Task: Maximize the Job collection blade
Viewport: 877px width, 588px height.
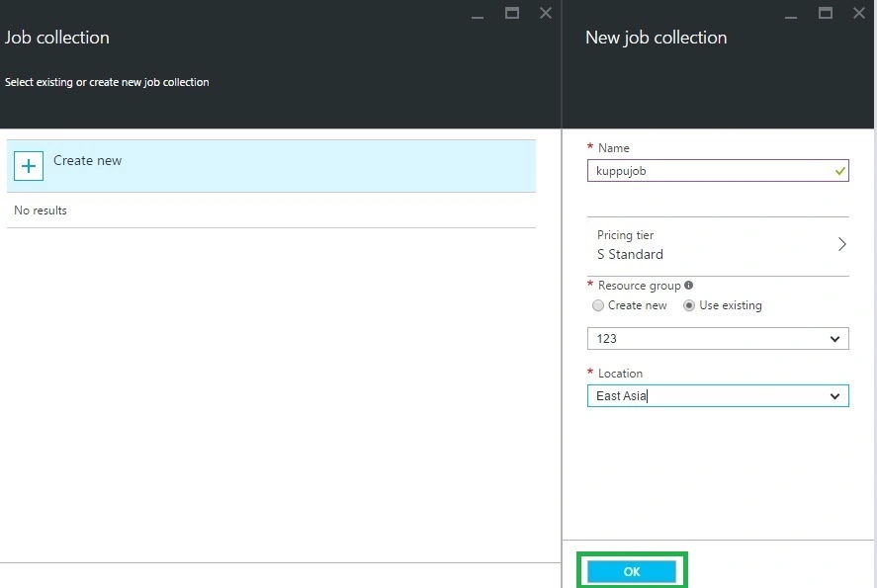Action: pos(512,13)
